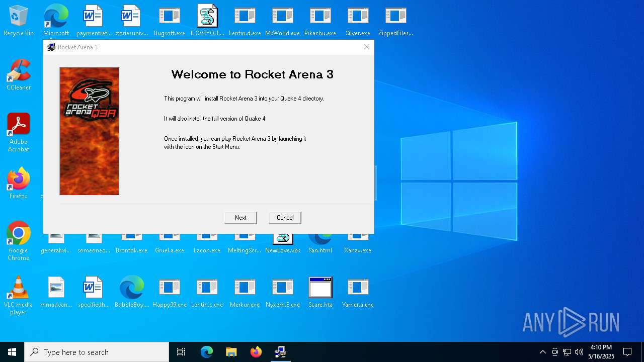Select the CCleaner desktop shortcut
644x362 pixels.
(19, 75)
